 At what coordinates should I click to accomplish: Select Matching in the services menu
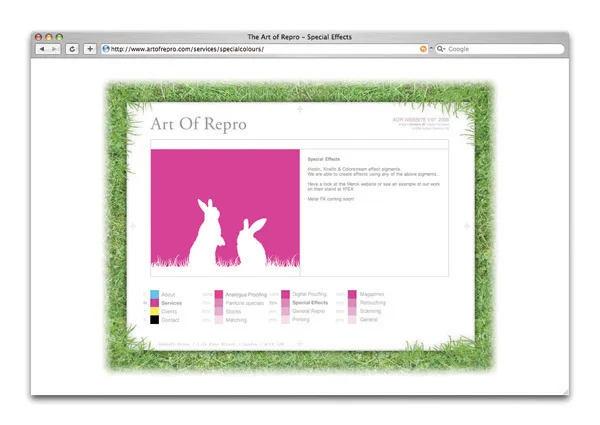coord(236,320)
